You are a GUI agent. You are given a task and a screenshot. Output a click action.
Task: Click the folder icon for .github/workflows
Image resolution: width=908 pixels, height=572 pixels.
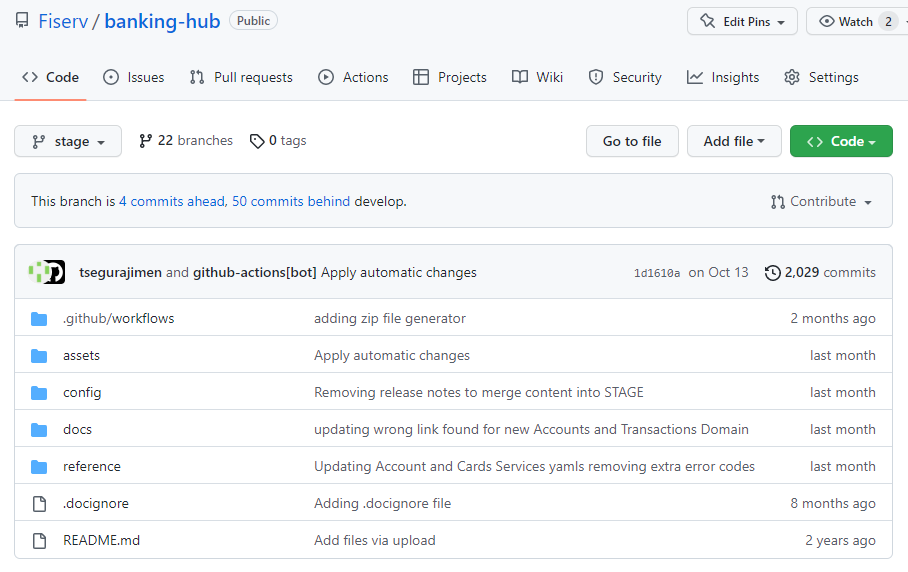pyautogui.click(x=39, y=318)
